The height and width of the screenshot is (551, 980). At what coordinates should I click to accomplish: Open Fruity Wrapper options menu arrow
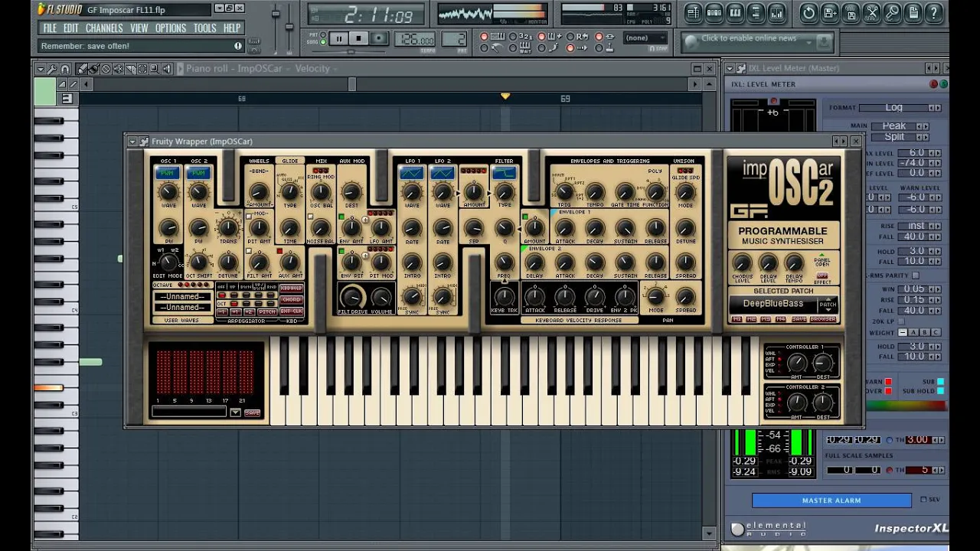coord(132,142)
